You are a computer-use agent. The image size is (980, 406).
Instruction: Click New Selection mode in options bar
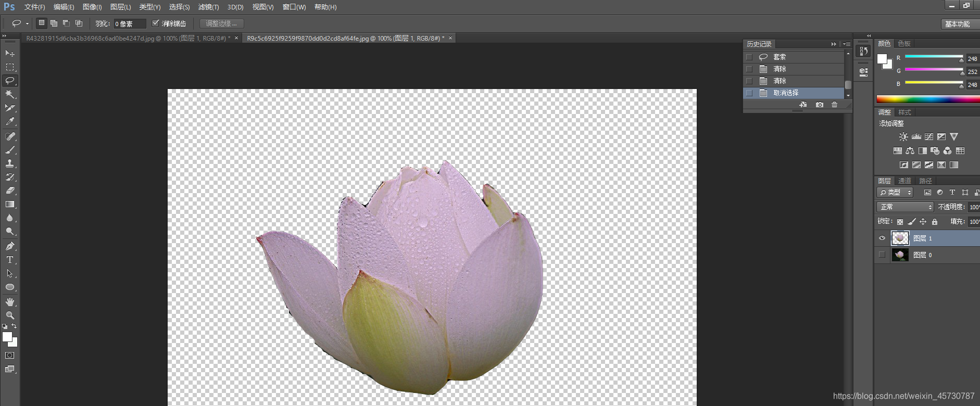click(41, 23)
